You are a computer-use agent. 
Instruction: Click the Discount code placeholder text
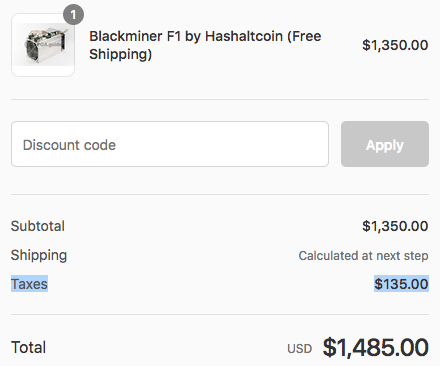(x=69, y=145)
